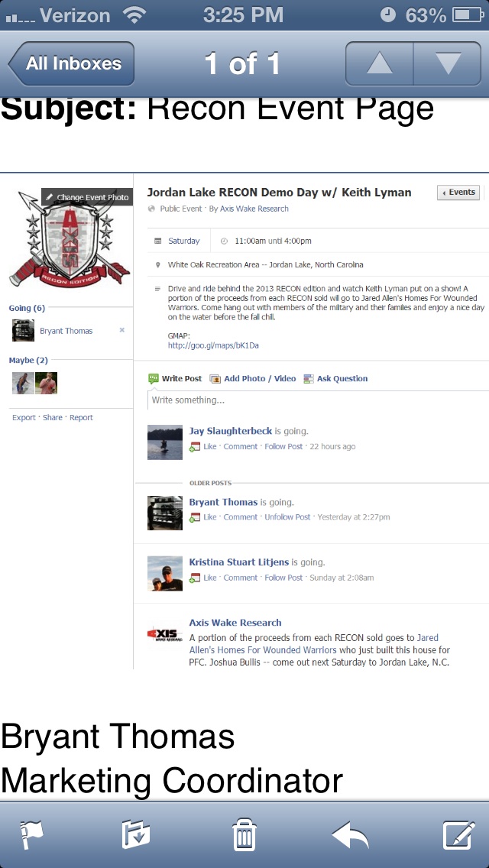Move message to a folder
This screenshot has width=489, height=868.
pyautogui.click(x=136, y=835)
